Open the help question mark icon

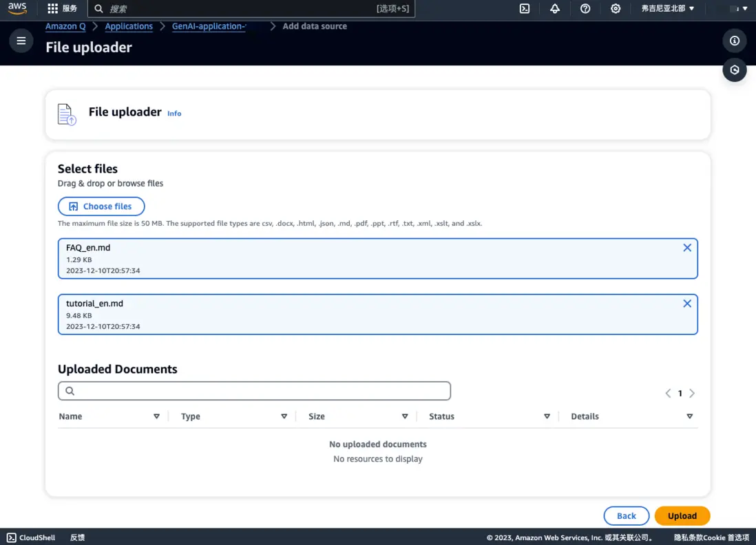coord(585,8)
